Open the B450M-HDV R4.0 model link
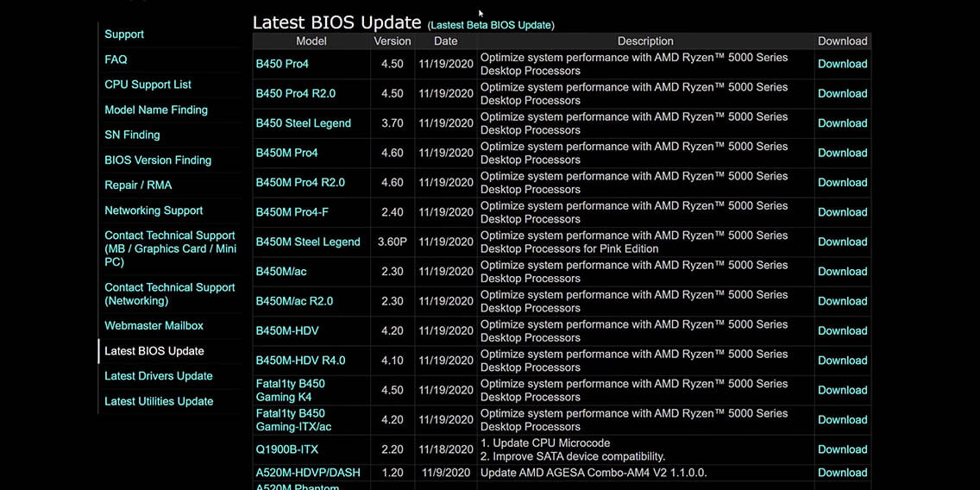Viewport: 980px width, 490px height. point(300,361)
